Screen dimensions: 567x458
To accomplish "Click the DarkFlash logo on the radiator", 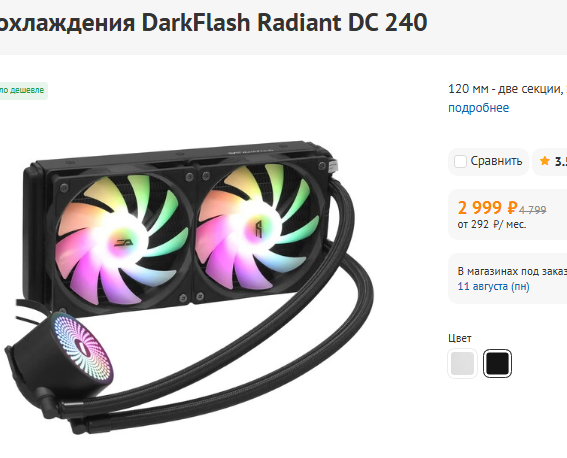I will (x=251, y=151).
